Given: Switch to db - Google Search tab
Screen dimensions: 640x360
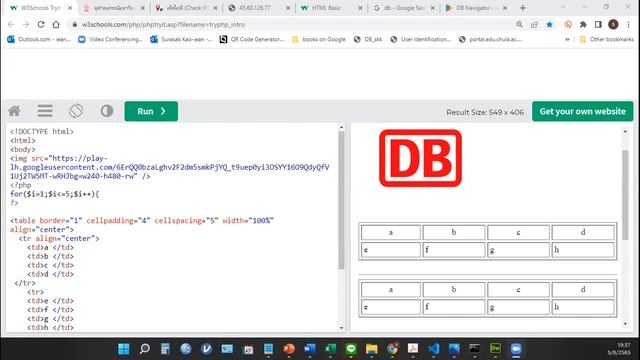Looking at the screenshot, I should (403, 8).
